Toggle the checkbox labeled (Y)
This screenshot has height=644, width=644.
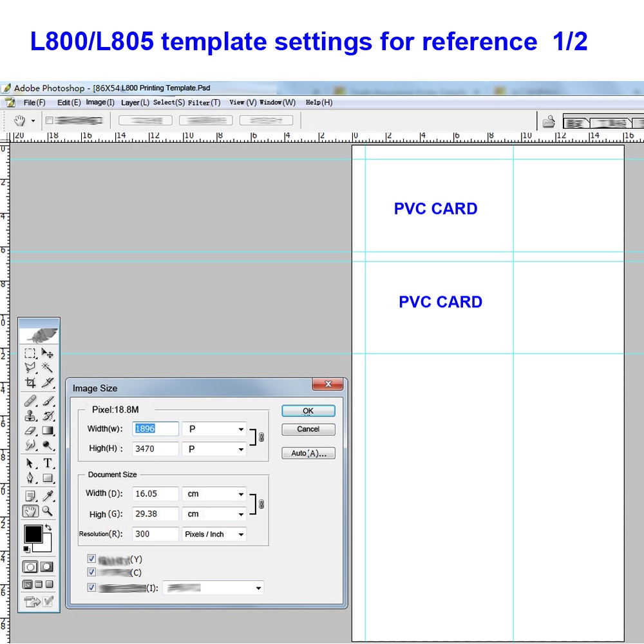click(91, 559)
